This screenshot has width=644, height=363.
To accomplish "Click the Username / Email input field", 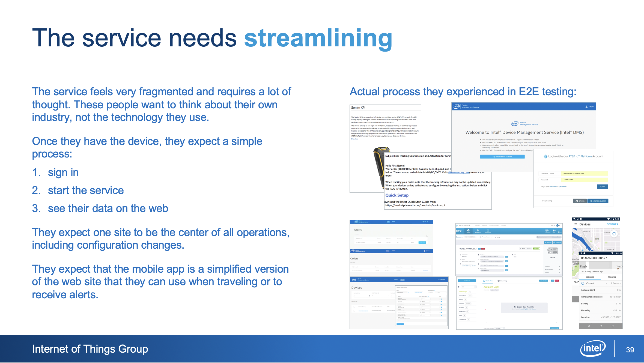I will [x=584, y=173].
